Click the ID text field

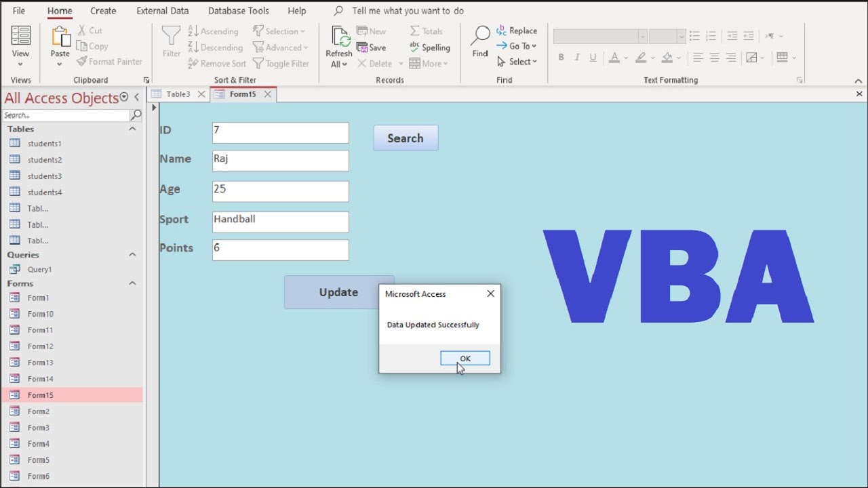(281, 133)
